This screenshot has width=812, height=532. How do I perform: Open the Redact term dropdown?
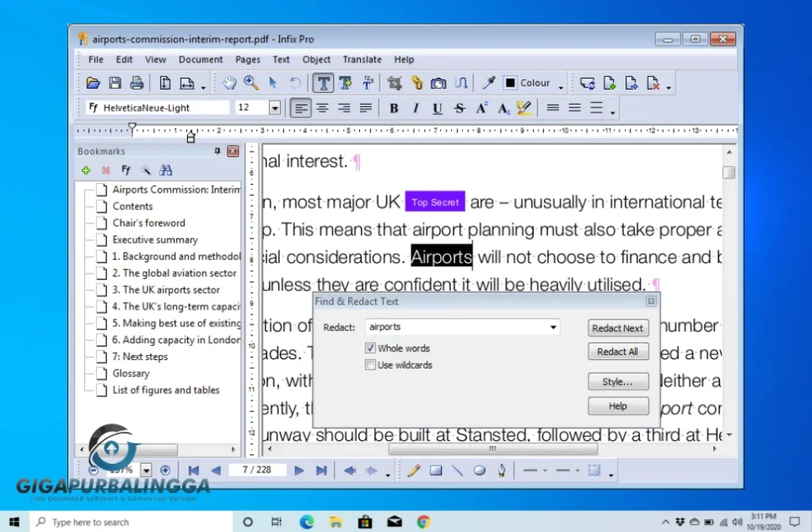pyautogui.click(x=553, y=327)
